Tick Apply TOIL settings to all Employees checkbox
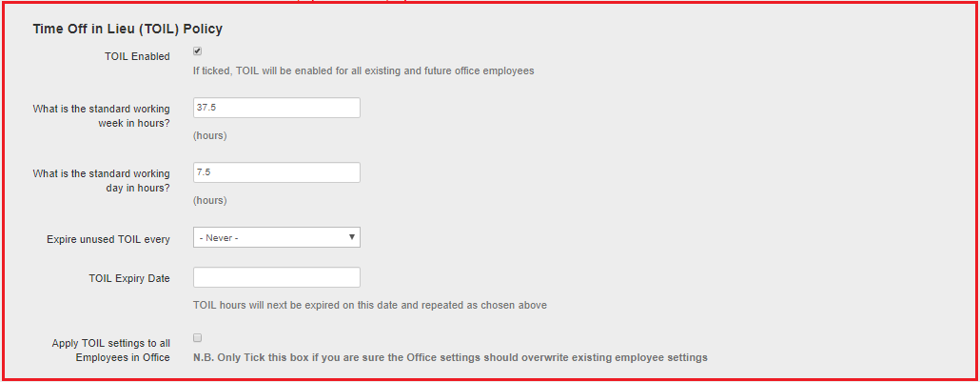980x382 pixels. (197, 338)
